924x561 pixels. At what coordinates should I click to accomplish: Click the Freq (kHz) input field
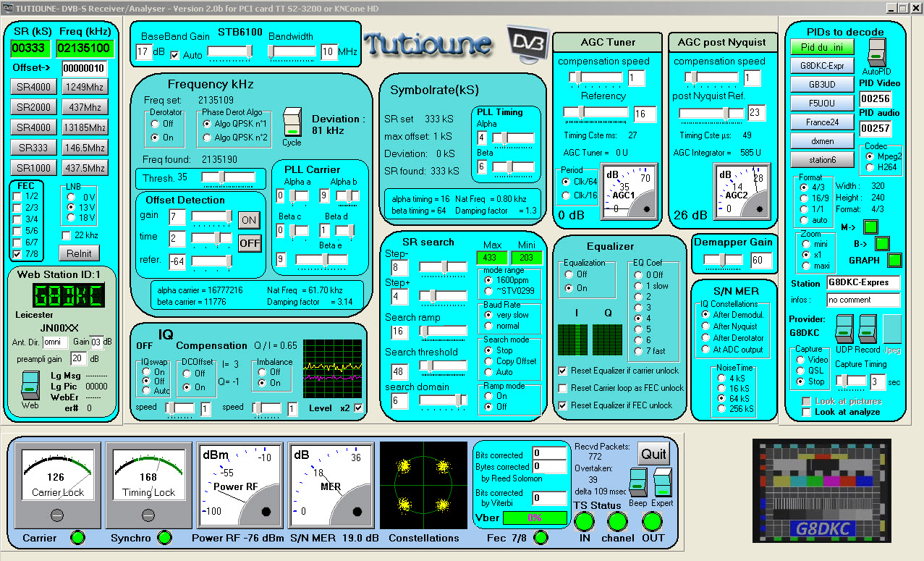pos(85,48)
